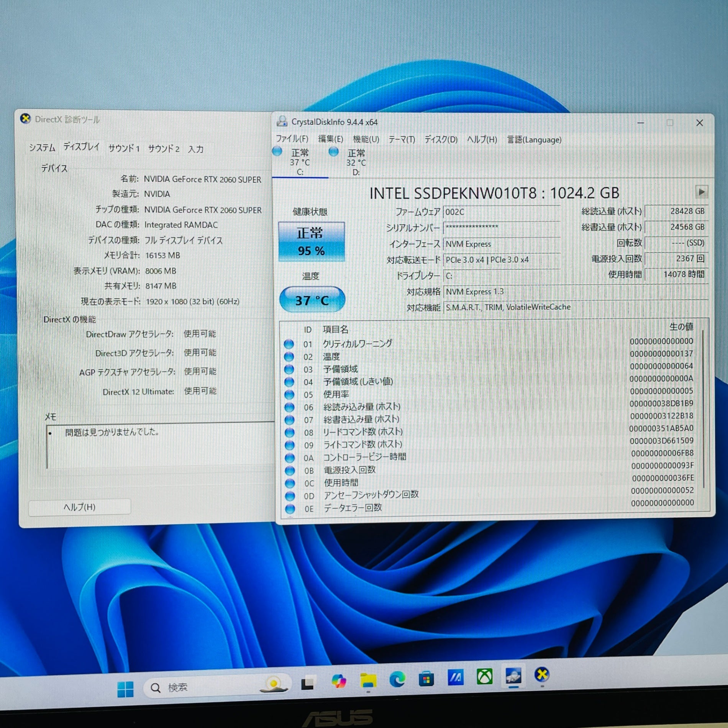728x728 pixels.
Task: Click CrystalDiskInfo taskbar icon
Action: pyautogui.click(x=513, y=676)
